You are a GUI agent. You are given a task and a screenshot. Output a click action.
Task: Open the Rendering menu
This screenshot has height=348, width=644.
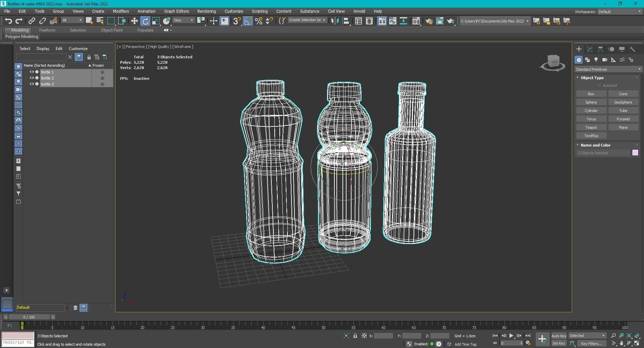tap(206, 11)
